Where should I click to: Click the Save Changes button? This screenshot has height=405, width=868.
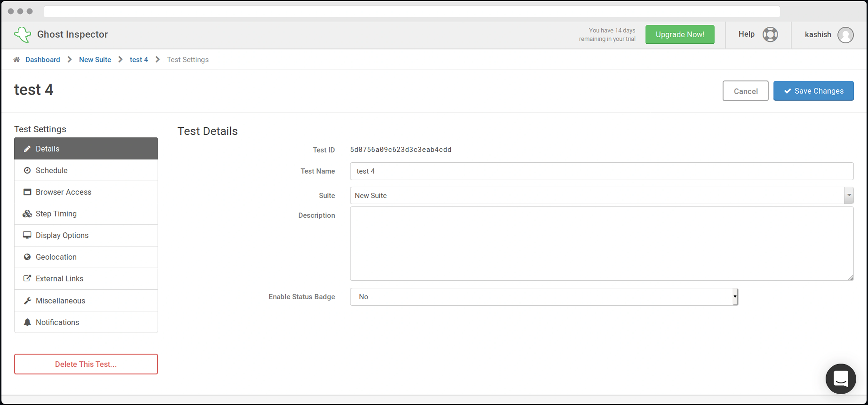[813, 91]
